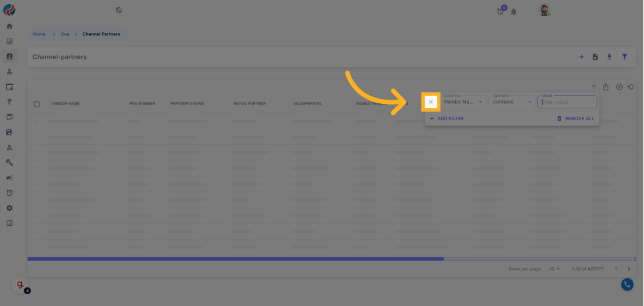
Task: Click the rupee icon in the sidebar
Action: 10,102
